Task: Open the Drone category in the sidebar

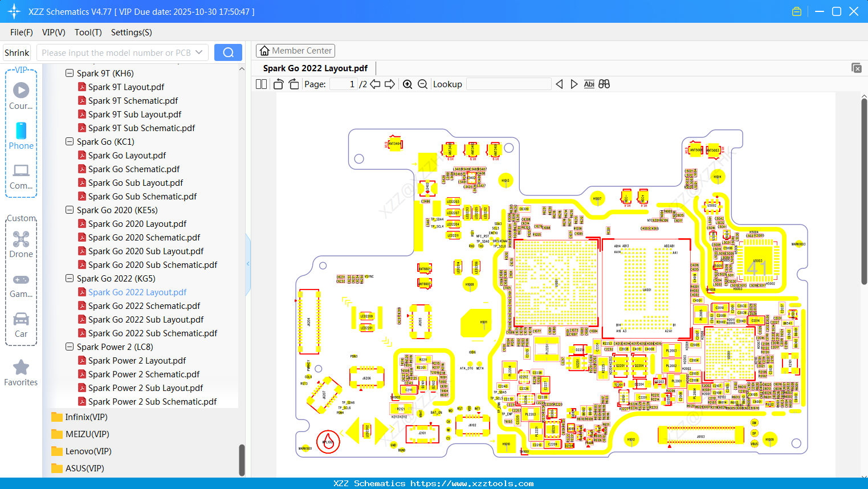Action: 21,245
